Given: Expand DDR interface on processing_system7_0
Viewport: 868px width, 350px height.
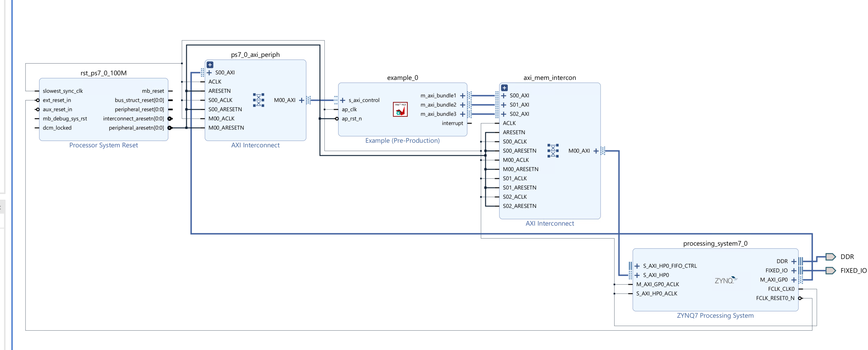Looking at the screenshot, I should 794,261.
